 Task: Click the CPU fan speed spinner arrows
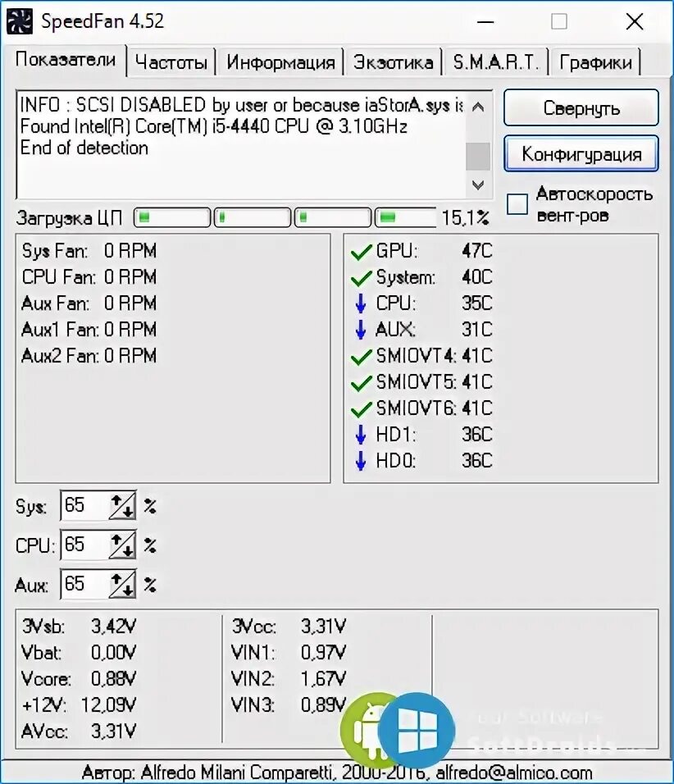tap(122, 545)
